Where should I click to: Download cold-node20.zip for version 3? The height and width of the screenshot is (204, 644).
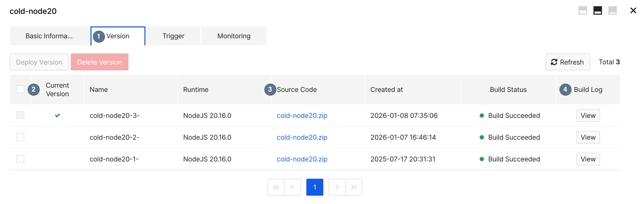(302, 115)
